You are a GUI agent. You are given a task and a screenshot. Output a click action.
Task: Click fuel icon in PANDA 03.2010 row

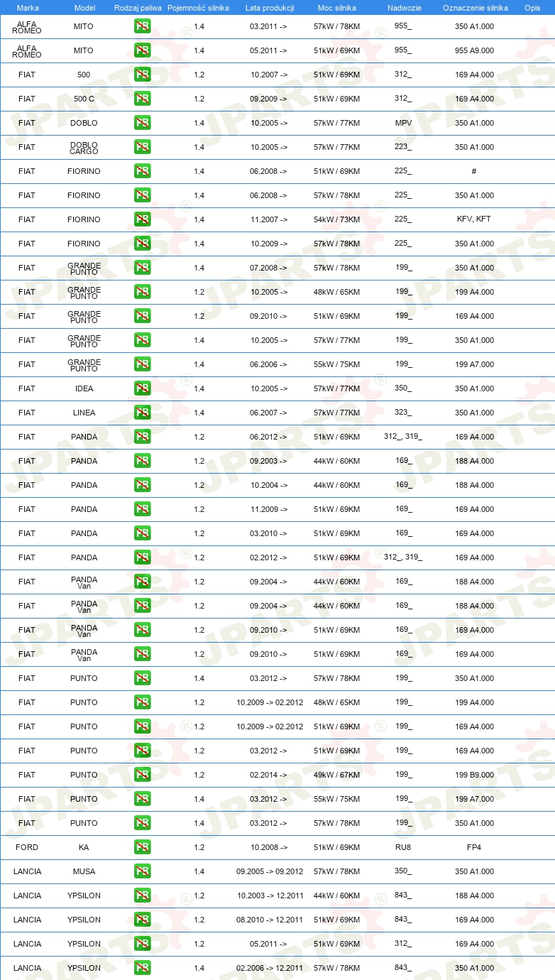pyautogui.click(x=142, y=534)
